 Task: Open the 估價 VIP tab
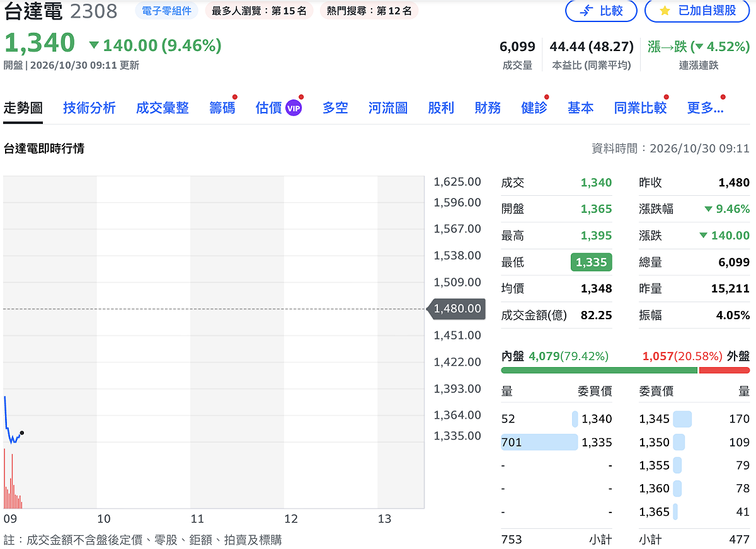(279, 108)
